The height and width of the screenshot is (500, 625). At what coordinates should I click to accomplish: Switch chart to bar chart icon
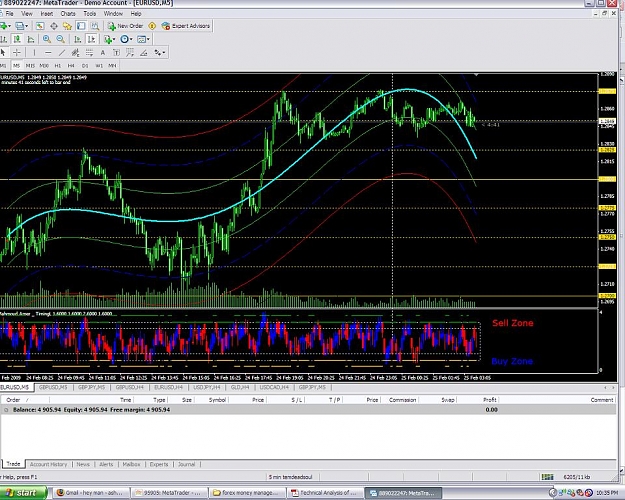point(4,39)
